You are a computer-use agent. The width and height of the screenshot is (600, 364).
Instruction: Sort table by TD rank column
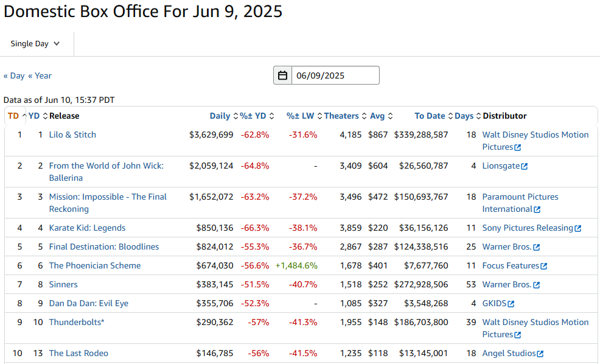[17, 116]
